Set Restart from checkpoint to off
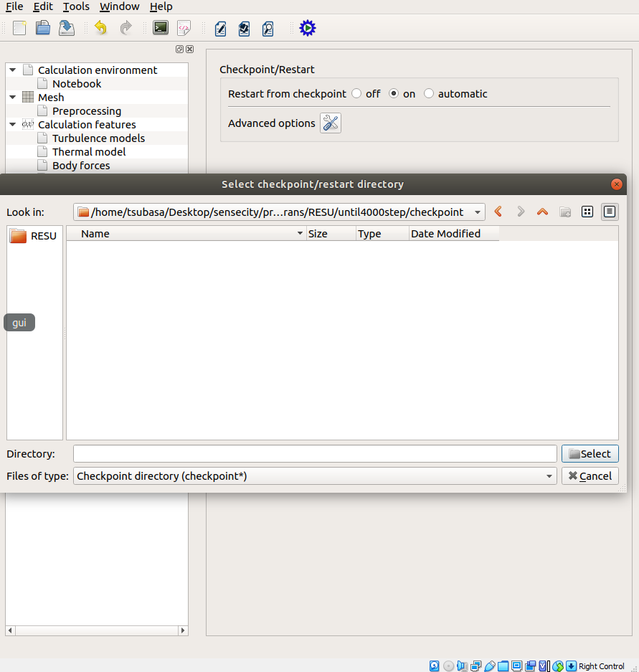The height and width of the screenshot is (672, 639). pos(356,94)
